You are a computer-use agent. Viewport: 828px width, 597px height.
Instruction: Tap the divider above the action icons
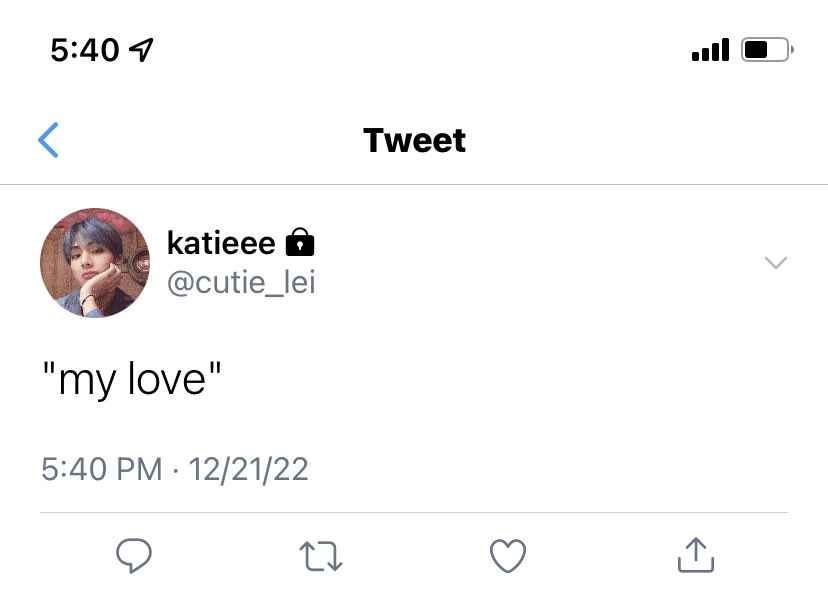(x=414, y=512)
